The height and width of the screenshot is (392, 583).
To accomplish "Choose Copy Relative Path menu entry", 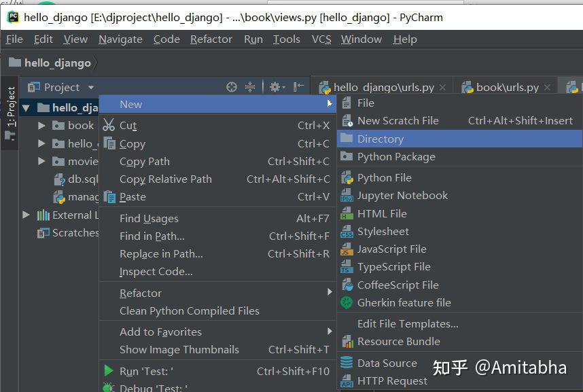I will tap(218, 179).
